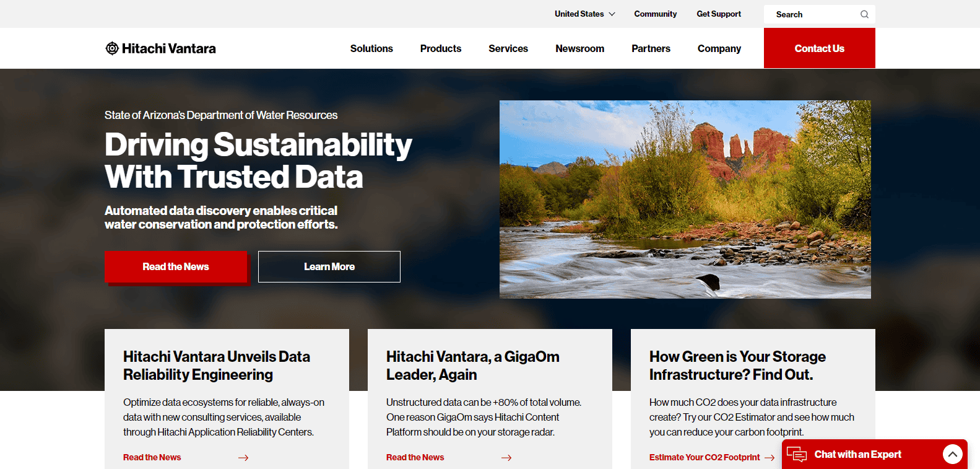The width and height of the screenshot is (980, 469).
Task: Click arrow icon in the GigaOm Leader card
Action: [x=506, y=457]
